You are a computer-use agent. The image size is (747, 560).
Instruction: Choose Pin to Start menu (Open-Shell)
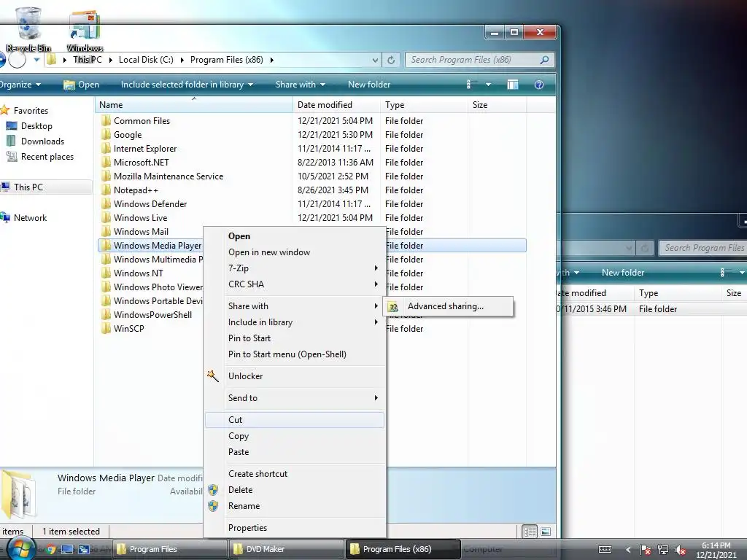(x=295, y=354)
